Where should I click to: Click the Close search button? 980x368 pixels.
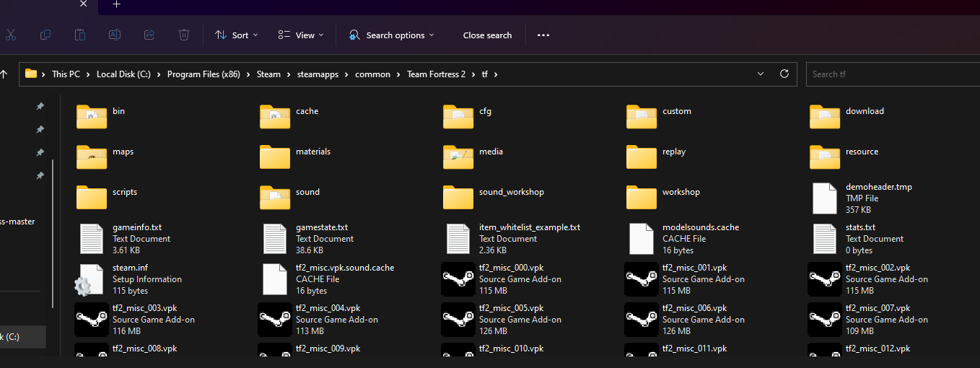pos(487,35)
